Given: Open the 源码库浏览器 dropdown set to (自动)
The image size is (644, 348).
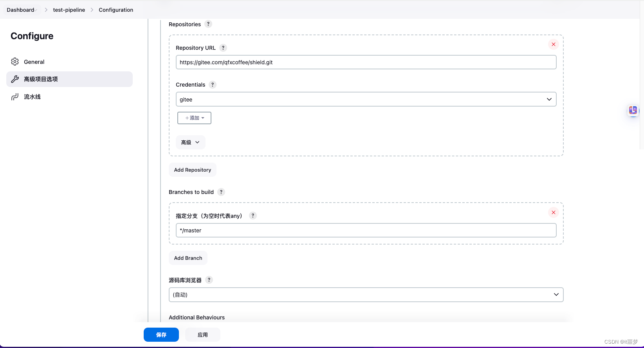Looking at the screenshot, I should pyautogui.click(x=366, y=295).
